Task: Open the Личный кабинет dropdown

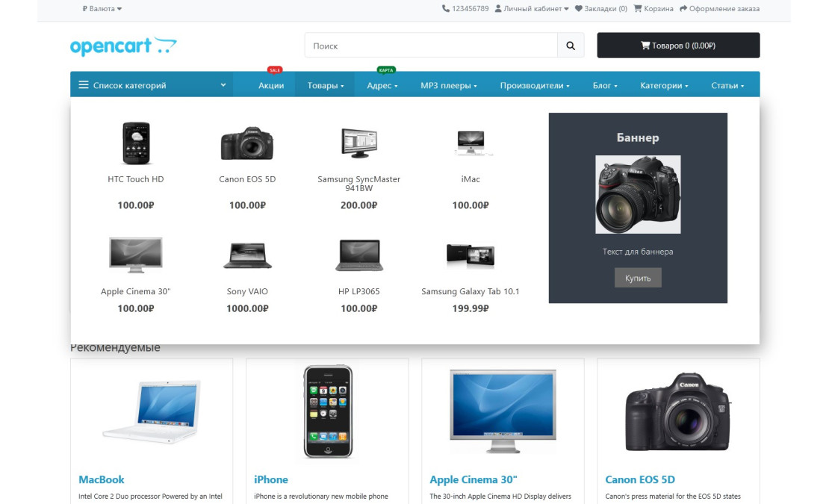Action: click(x=532, y=8)
